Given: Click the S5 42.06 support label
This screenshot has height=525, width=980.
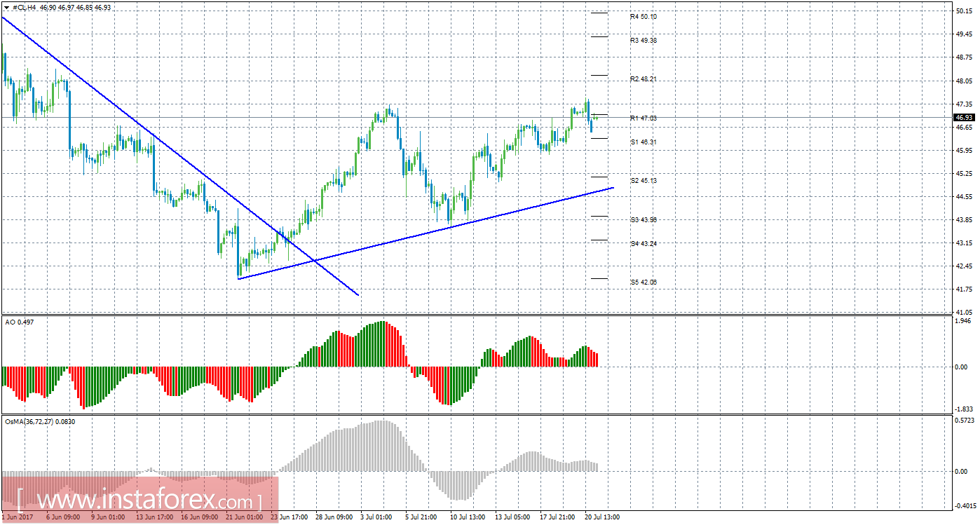Looking at the screenshot, I should tap(643, 282).
